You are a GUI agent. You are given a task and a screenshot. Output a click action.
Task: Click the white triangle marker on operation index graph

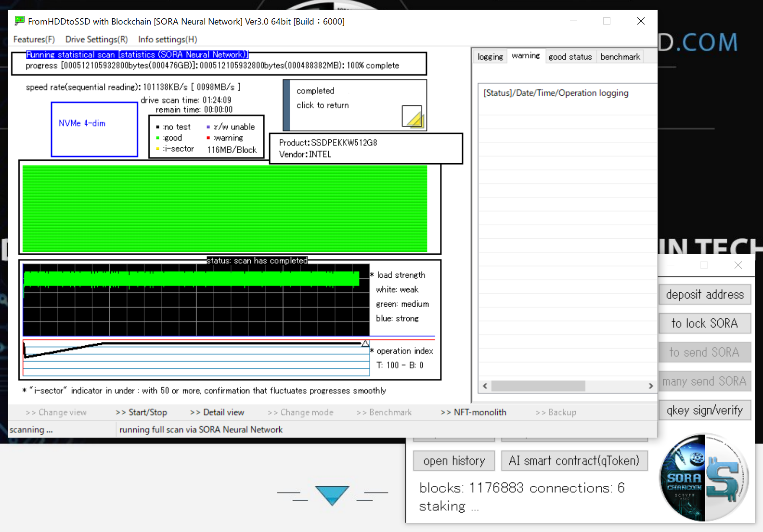click(365, 343)
